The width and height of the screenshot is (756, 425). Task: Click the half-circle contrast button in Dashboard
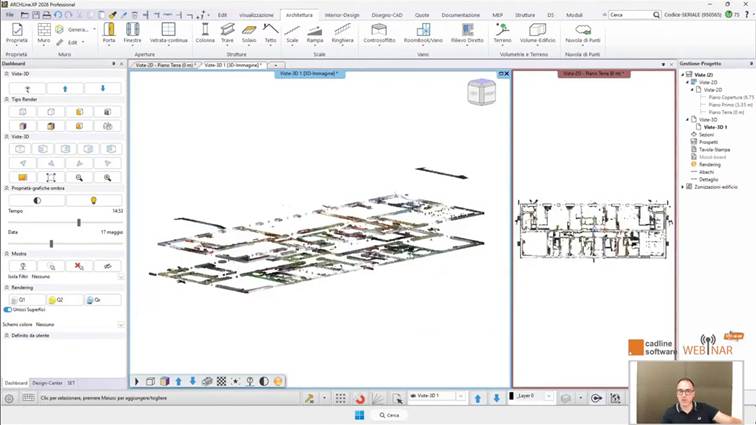37,200
